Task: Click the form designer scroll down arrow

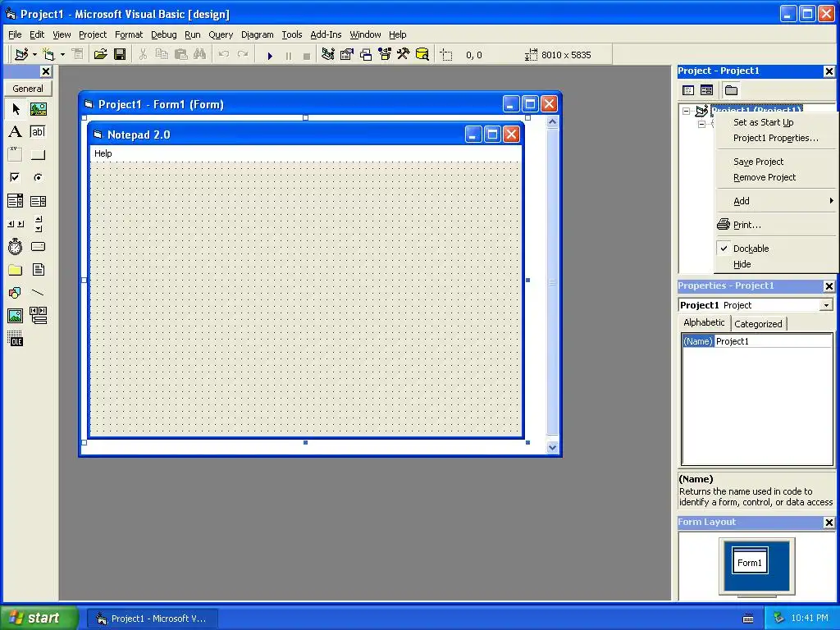Action: (x=552, y=448)
